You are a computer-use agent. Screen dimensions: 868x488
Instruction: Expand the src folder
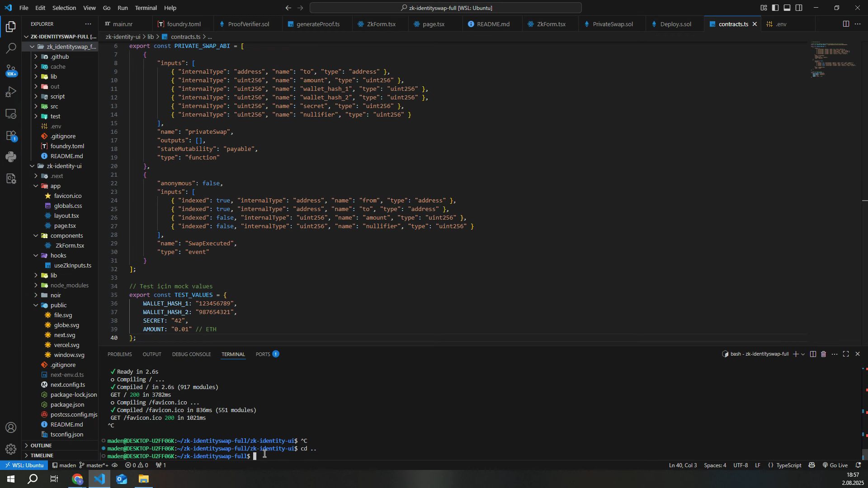pyautogui.click(x=54, y=107)
